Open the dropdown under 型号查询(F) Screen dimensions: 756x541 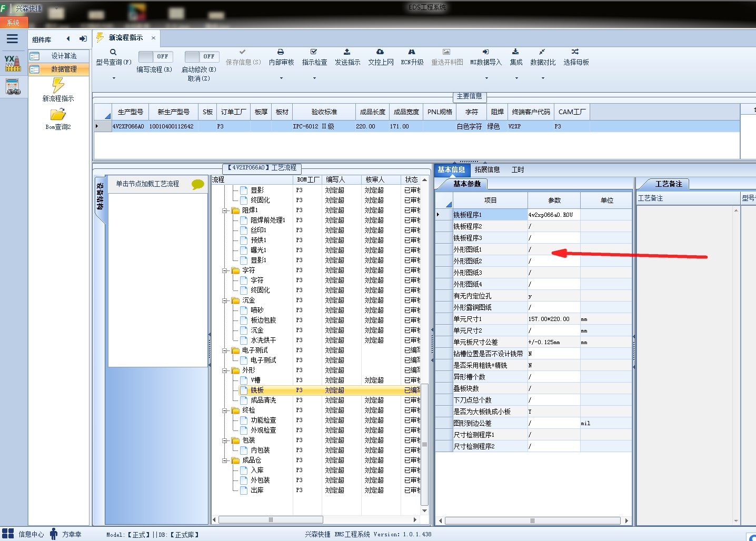click(113, 78)
